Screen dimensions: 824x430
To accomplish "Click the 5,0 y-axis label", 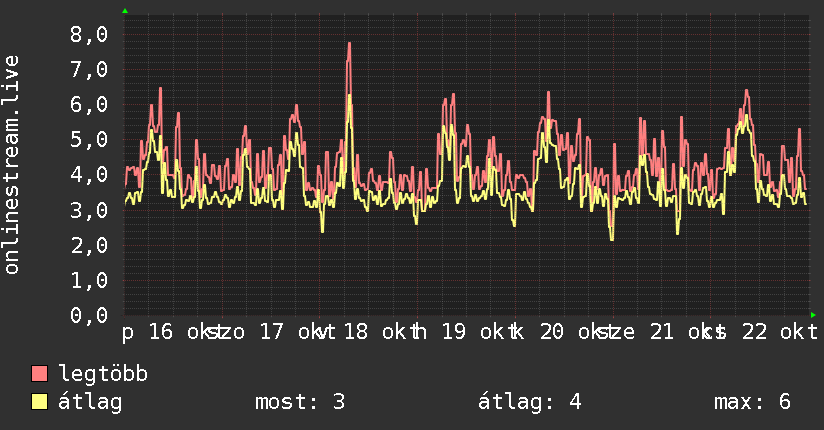I will [x=89, y=140].
